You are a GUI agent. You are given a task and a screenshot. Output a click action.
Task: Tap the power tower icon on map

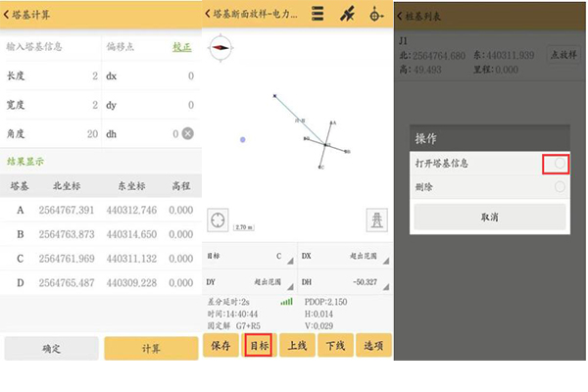375,219
